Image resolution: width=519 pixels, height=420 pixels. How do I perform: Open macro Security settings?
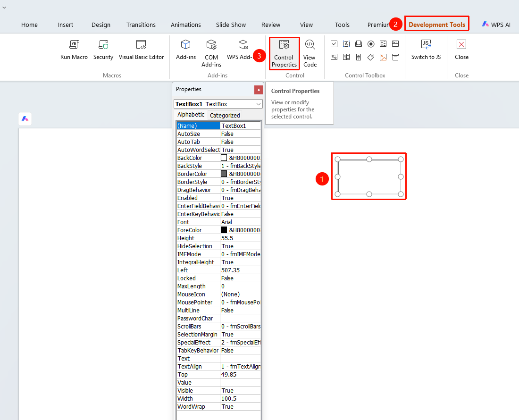click(103, 50)
